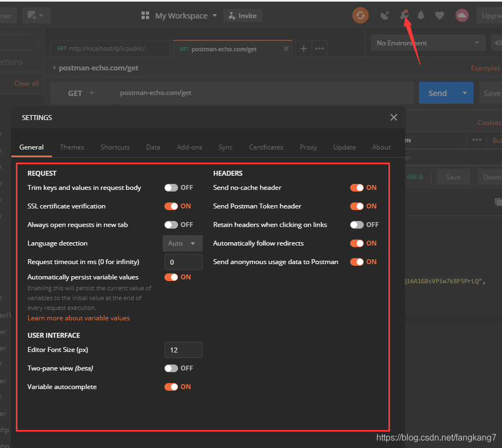Click the environment quick look eye icon

click(498, 43)
